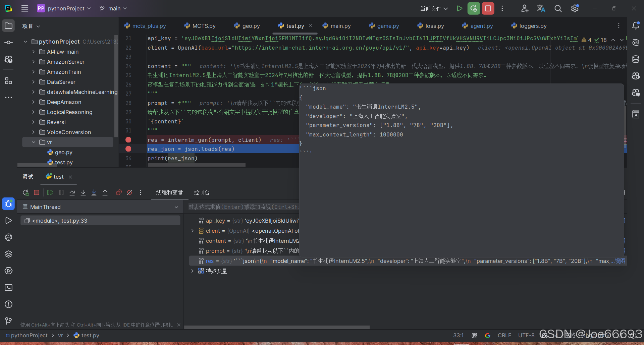Viewport: 644px width, 345px height.
Task: Click the 视图 link on res variable
Action: (620, 261)
